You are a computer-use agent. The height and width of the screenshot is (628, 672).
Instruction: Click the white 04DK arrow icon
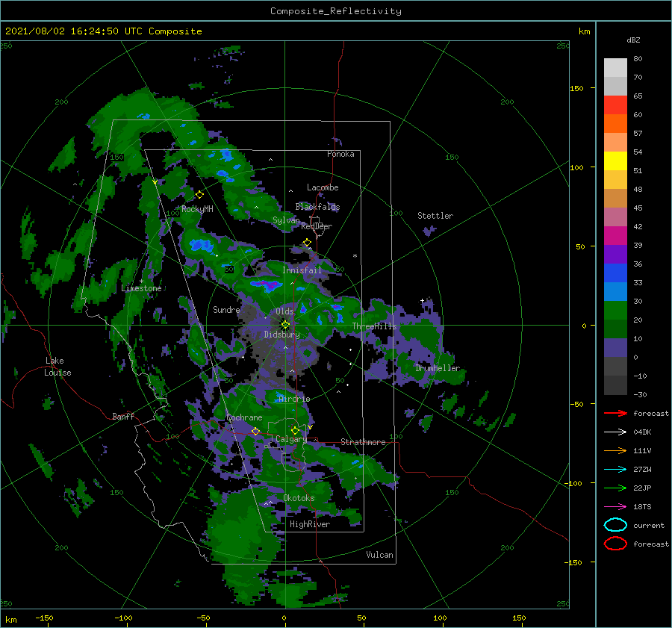(615, 432)
